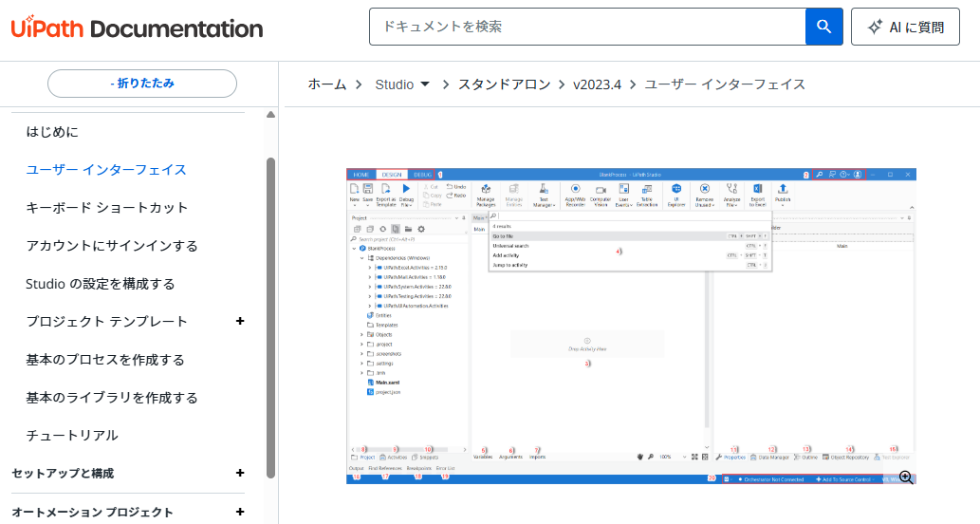Expand セットアップと構成 with plus icon
This screenshot has width=980, height=524.
tap(239, 474)
